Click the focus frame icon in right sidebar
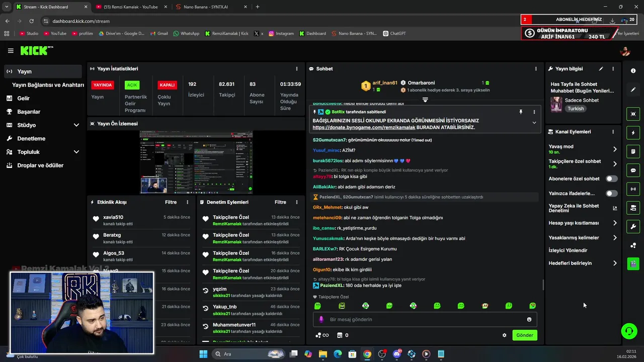The height and width of the screenshot is (362, 644). (633, 114)
